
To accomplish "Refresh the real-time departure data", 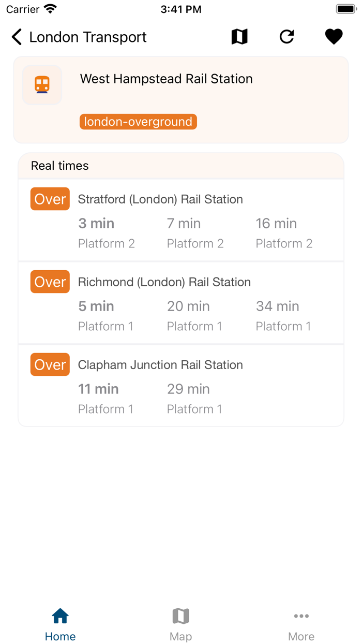I will pos(286,37).
